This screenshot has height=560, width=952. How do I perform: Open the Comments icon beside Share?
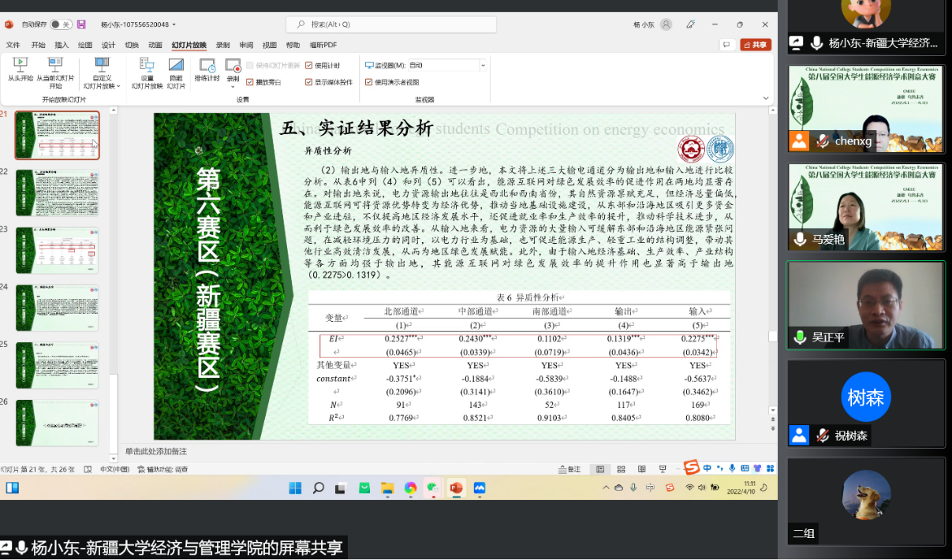tap(727, 45)
